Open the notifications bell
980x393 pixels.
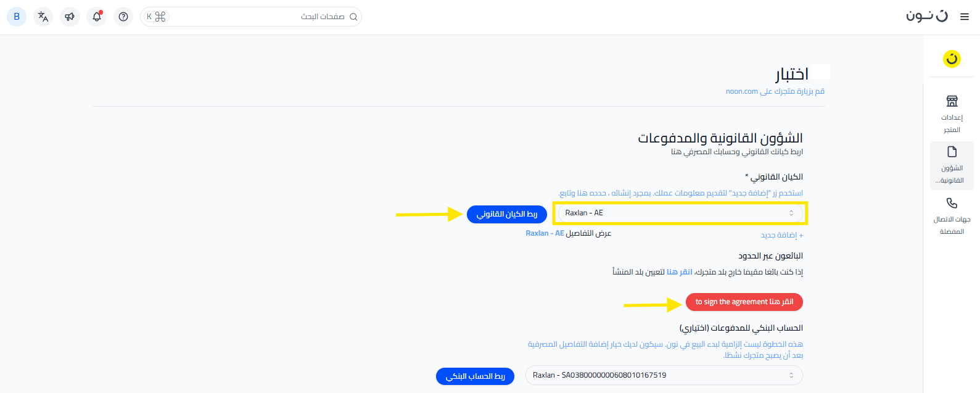[97, 17]
